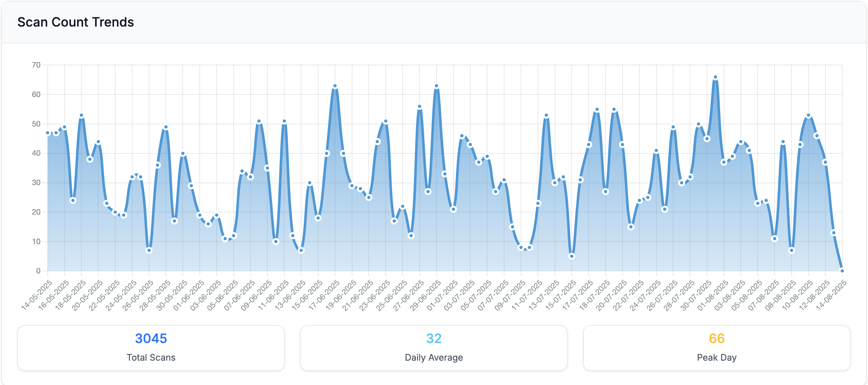
Task: Click the 63 peak point on 17-06-2025
Action: point(335,86)
